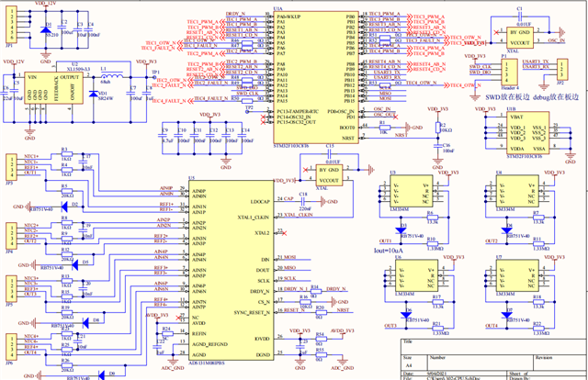Select capacitor C15 above the XTAL
This screenshot has width=588, height=380.
(x=329, y=153)
